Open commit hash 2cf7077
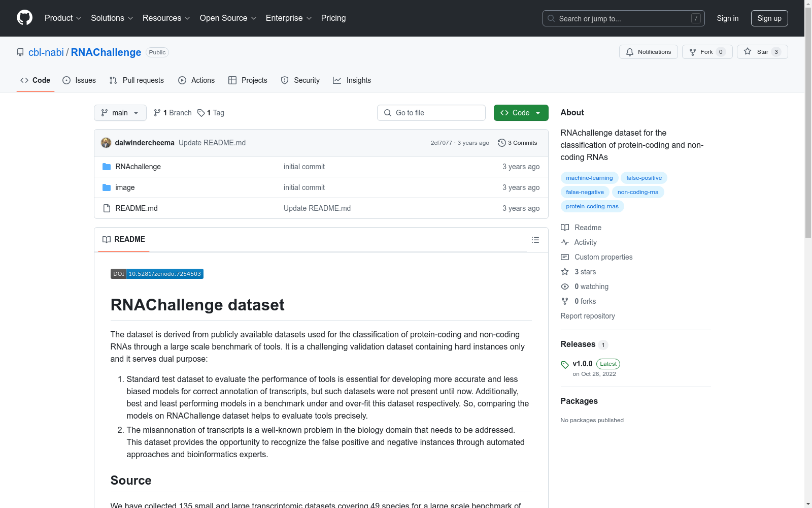Image resolution: width=812 pixels, height=508 pixels. 441,143
